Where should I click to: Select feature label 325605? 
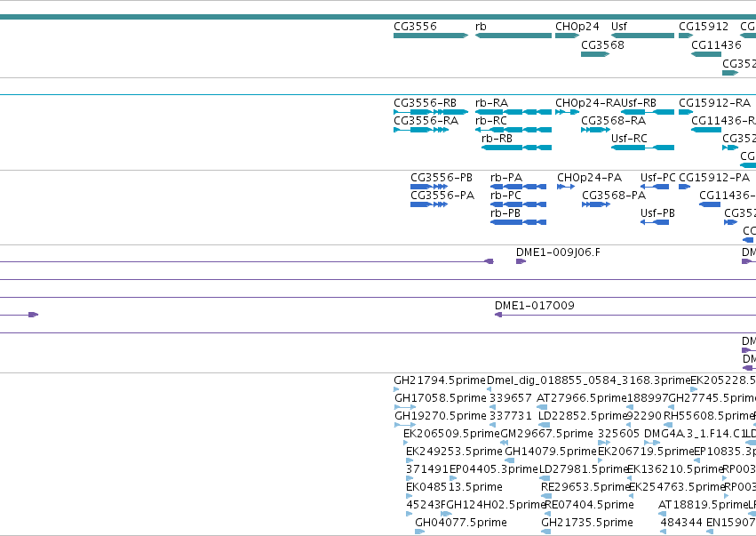[618, 434]
